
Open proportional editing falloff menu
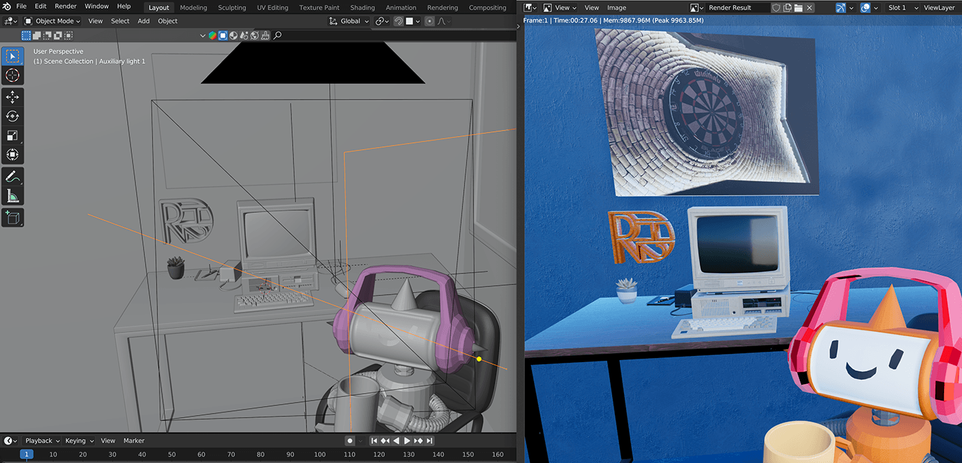pyautogui.click(x=444, y=21)
